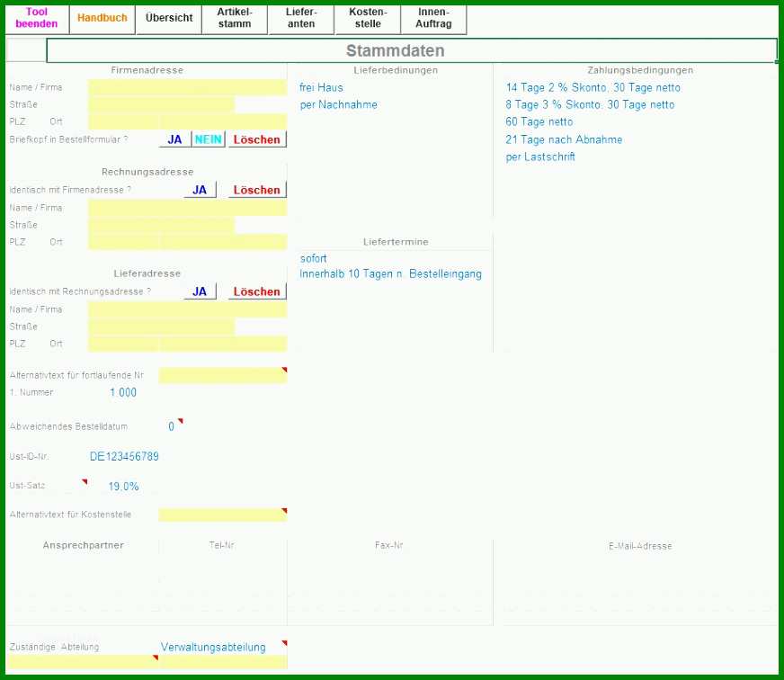Click Lieferadresse PLZ field
The width and height of the screenshot is (784, 680).
coord(123,344)
